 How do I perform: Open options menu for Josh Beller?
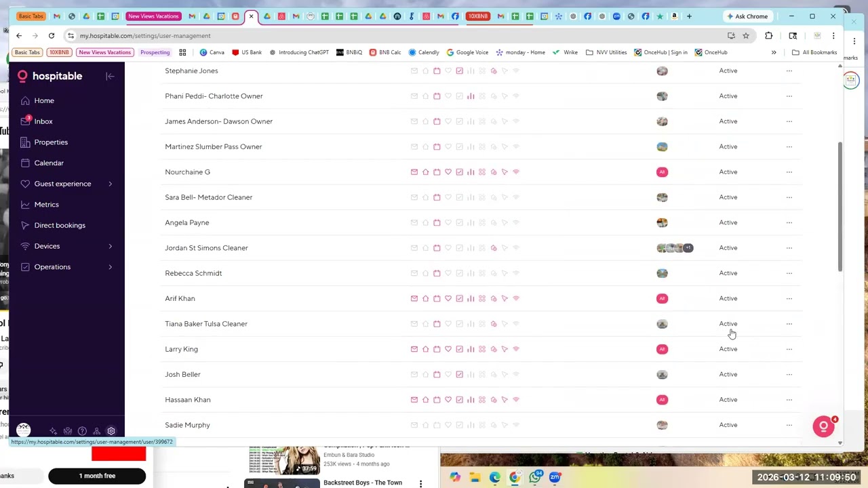789,374
